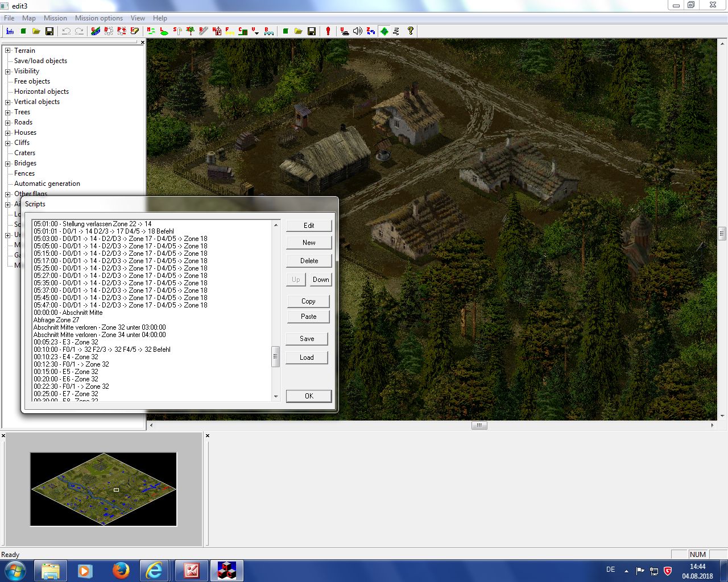This screenshot has height=582, width=728.
Task: Open the File menu
Action: 9,18
